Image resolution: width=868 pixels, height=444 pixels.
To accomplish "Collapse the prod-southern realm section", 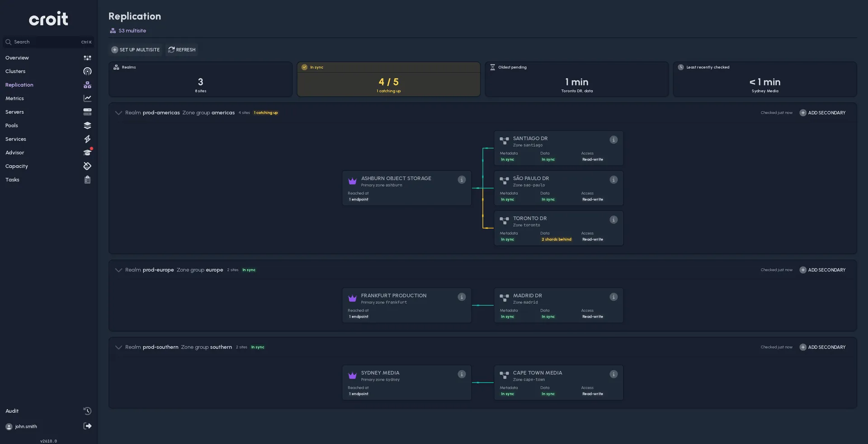I will pos(118,347).
